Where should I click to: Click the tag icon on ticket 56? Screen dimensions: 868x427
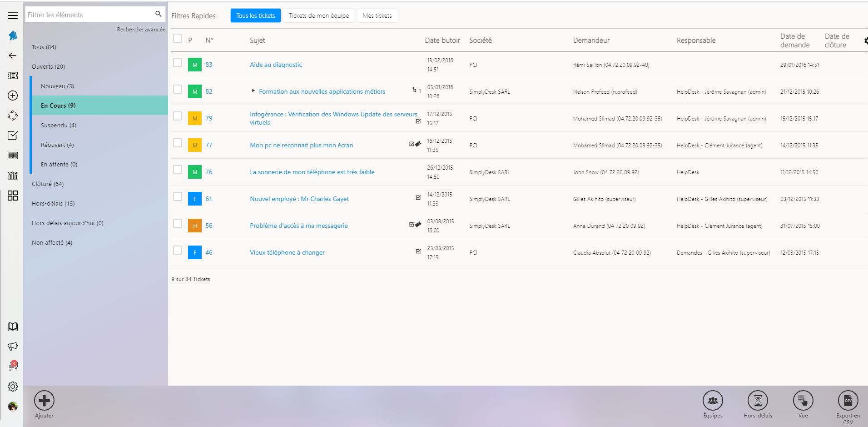tap(418, 224)
